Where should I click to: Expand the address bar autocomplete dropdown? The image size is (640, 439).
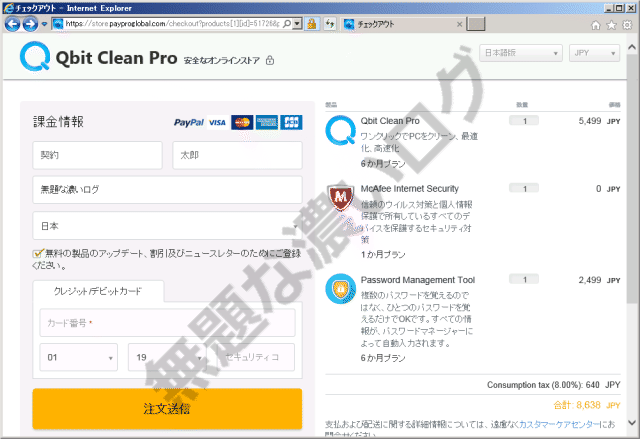point(297,24)
